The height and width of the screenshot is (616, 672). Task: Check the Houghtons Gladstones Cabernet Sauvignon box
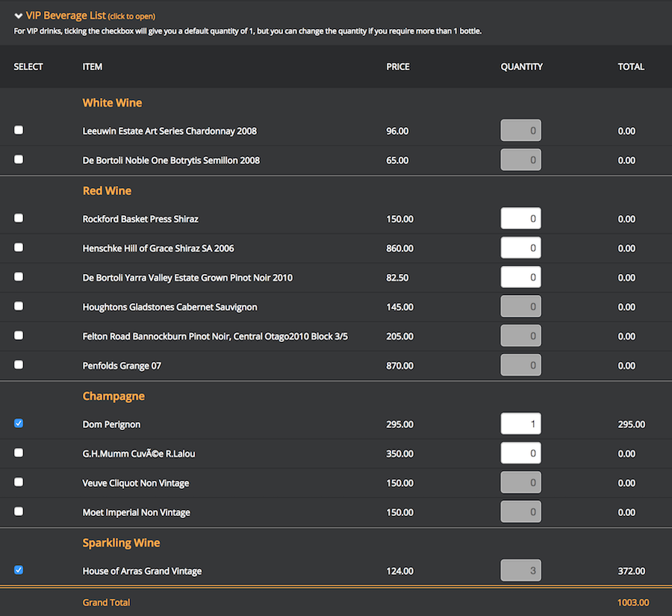coord(19,306)
